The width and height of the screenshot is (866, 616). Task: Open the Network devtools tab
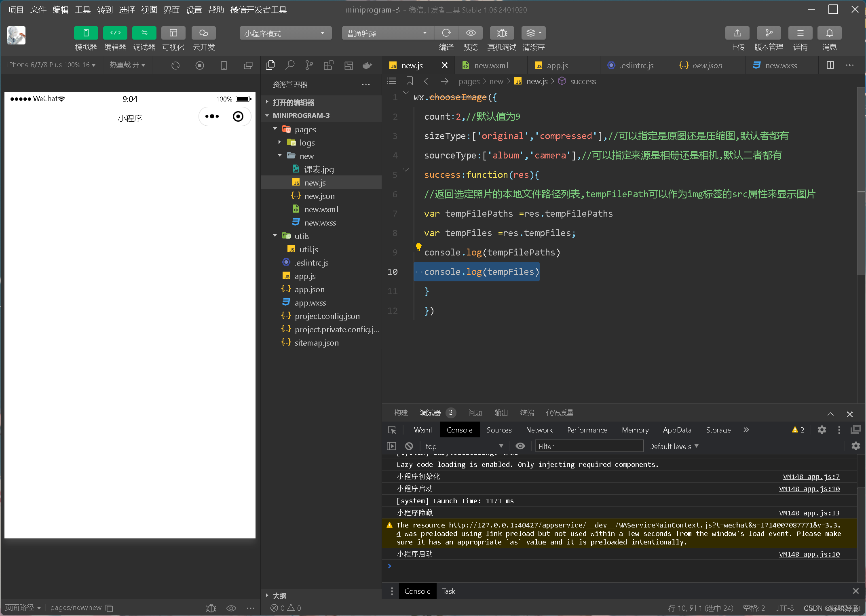[x=539, y=430]
